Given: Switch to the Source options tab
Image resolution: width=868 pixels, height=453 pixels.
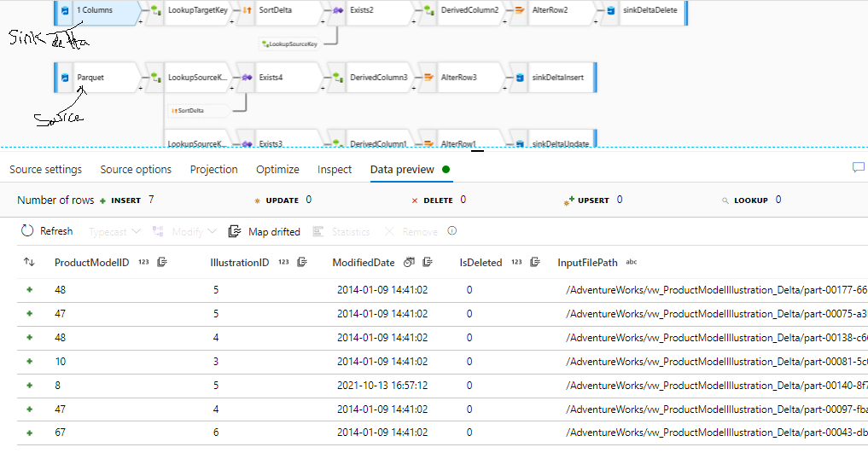Looking at the screenshot, I should point(136,169).
